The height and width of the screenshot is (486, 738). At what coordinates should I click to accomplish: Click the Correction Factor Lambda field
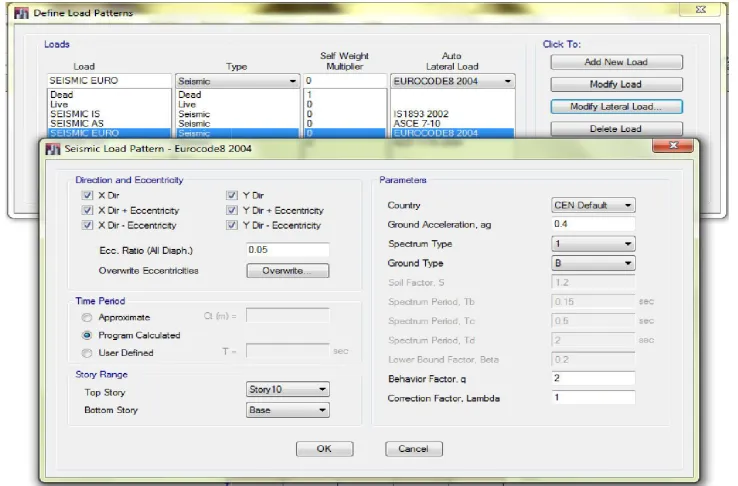click(x=593, y=398)
